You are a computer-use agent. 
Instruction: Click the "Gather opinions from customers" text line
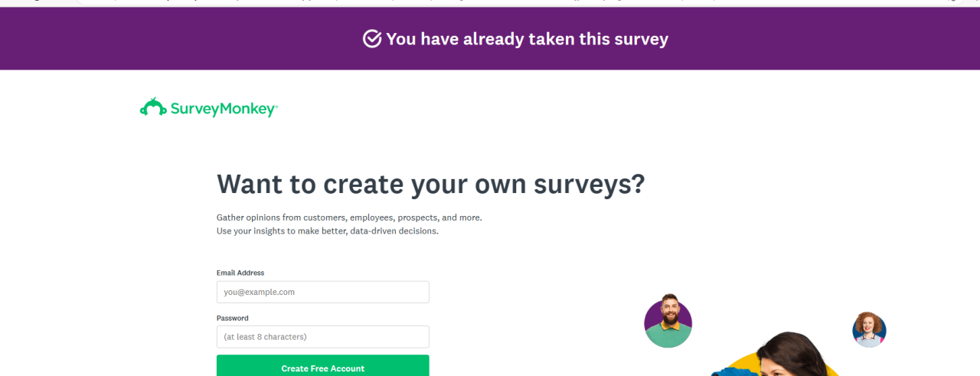tap(349, 217)
